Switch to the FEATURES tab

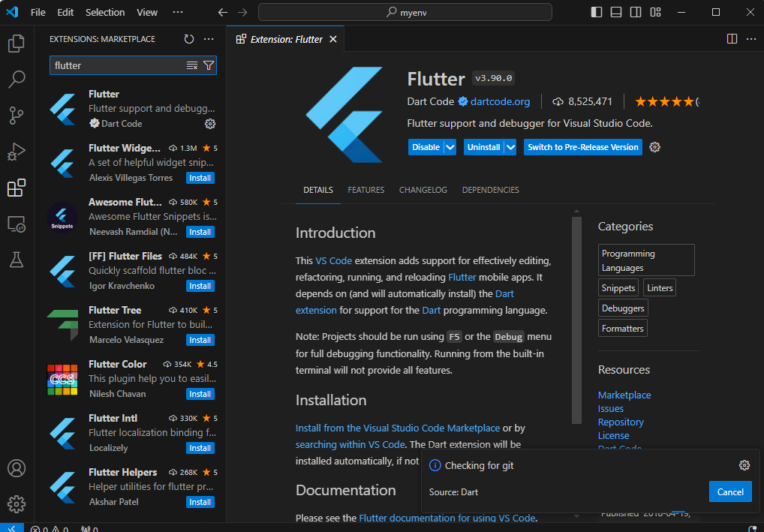366,190
